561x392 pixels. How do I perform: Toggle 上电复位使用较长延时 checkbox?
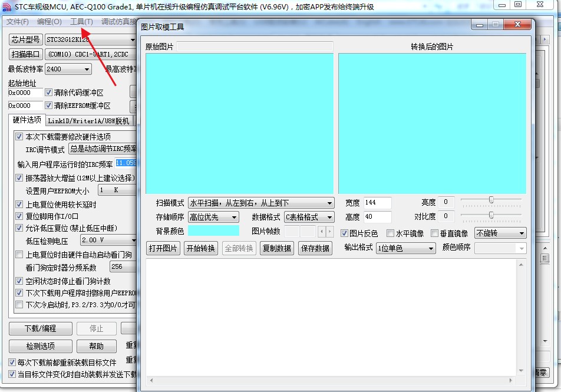[x=19, y=205]
